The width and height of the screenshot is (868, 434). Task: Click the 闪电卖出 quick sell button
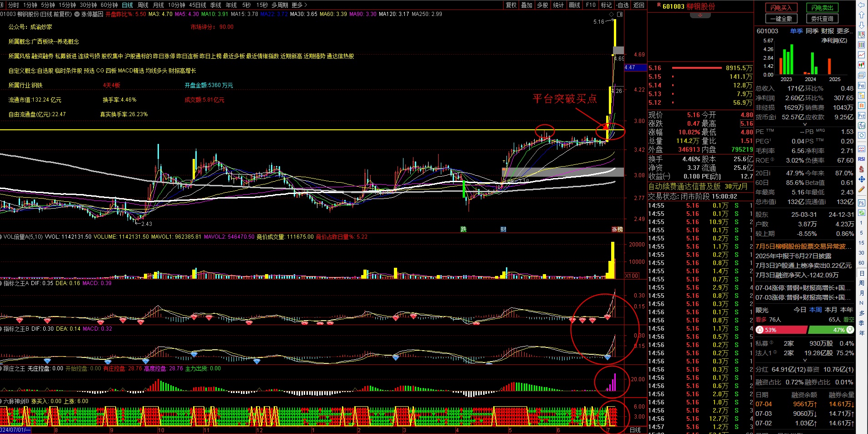[x=822, y=8]
